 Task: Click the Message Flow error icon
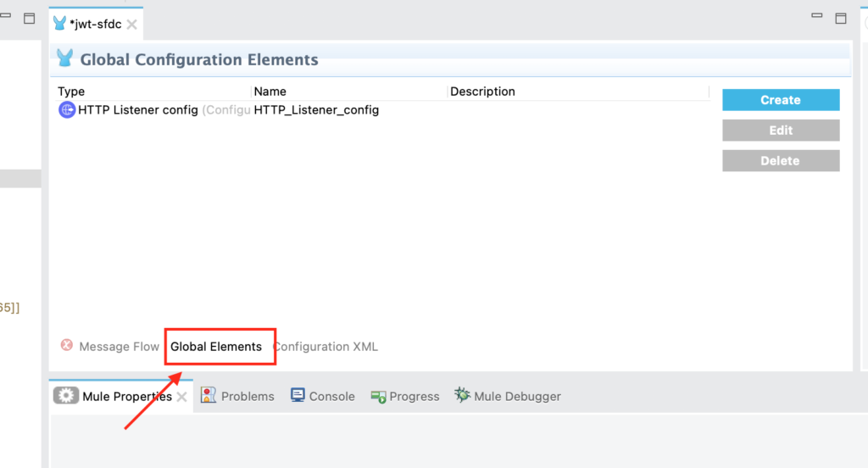point(67,346)
